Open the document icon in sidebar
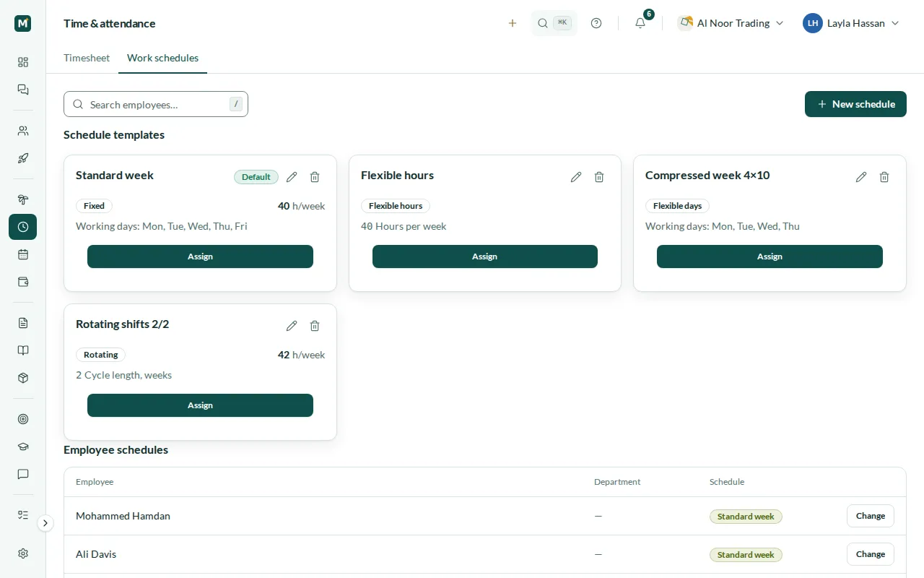Viewport: 924px width, 578px height. click(x=23, y=323)
